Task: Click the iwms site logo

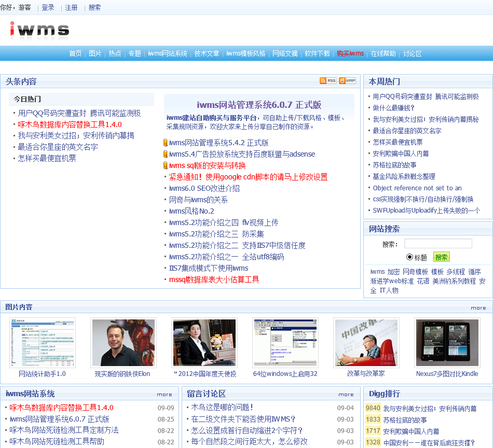Action: (x=39, y=30)
